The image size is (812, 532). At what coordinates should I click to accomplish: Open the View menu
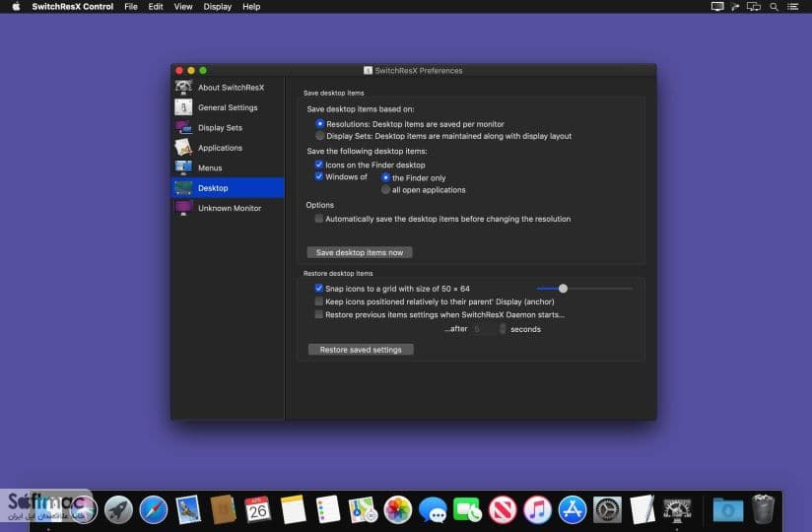pos(183,7)
